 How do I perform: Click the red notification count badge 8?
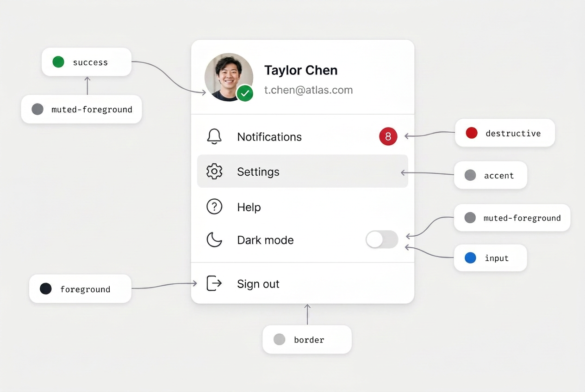(388, 136)
